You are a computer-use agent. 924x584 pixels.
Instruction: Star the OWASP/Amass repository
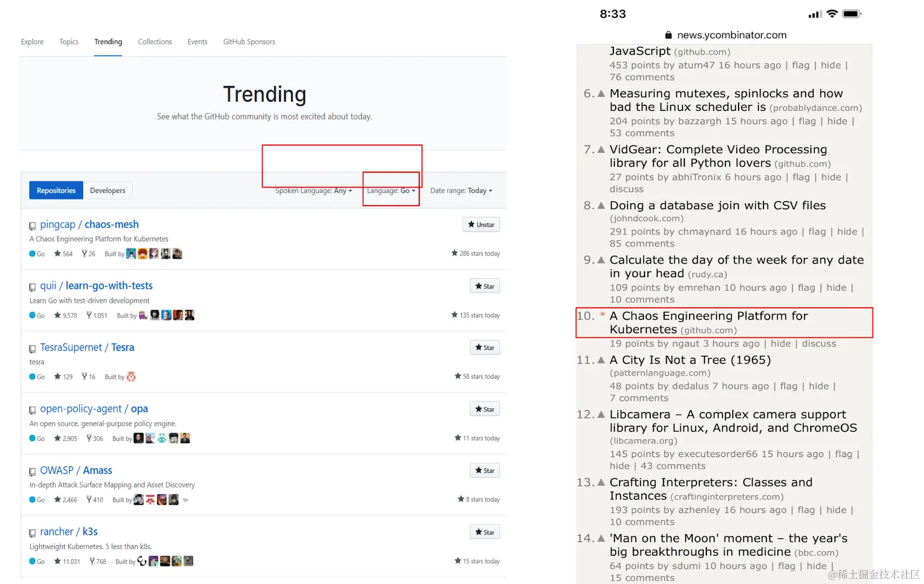485,471
